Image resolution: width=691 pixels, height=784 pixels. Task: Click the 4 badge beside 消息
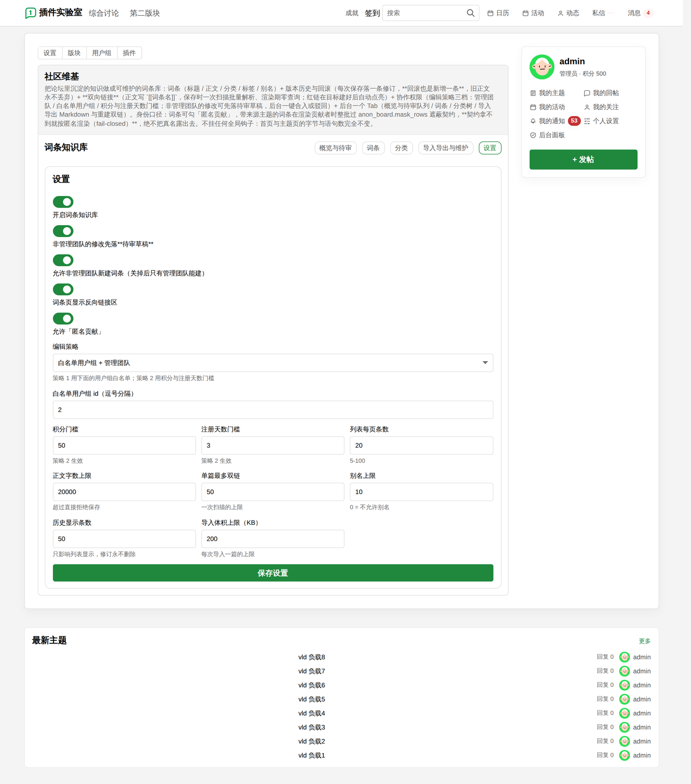coord(648,13)
